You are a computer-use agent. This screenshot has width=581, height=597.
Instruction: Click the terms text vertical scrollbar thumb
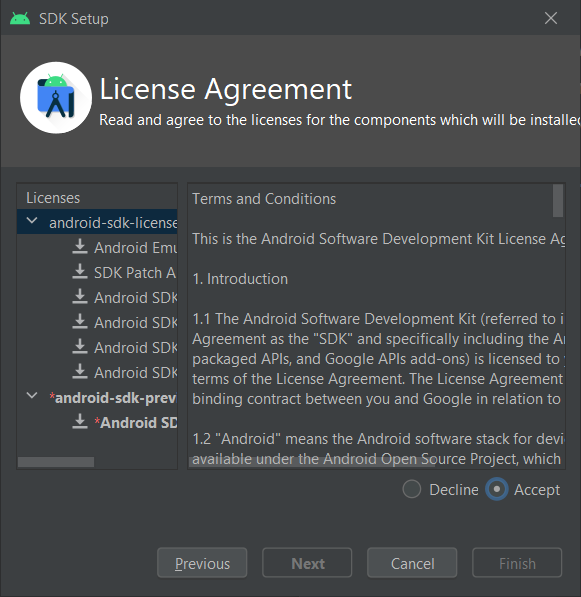(558, 200)
